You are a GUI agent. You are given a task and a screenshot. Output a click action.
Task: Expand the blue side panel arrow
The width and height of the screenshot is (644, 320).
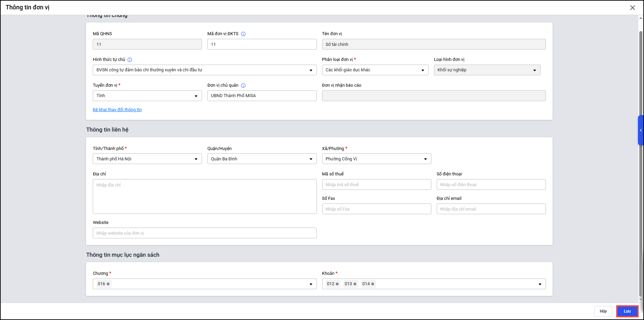(641, 130)
